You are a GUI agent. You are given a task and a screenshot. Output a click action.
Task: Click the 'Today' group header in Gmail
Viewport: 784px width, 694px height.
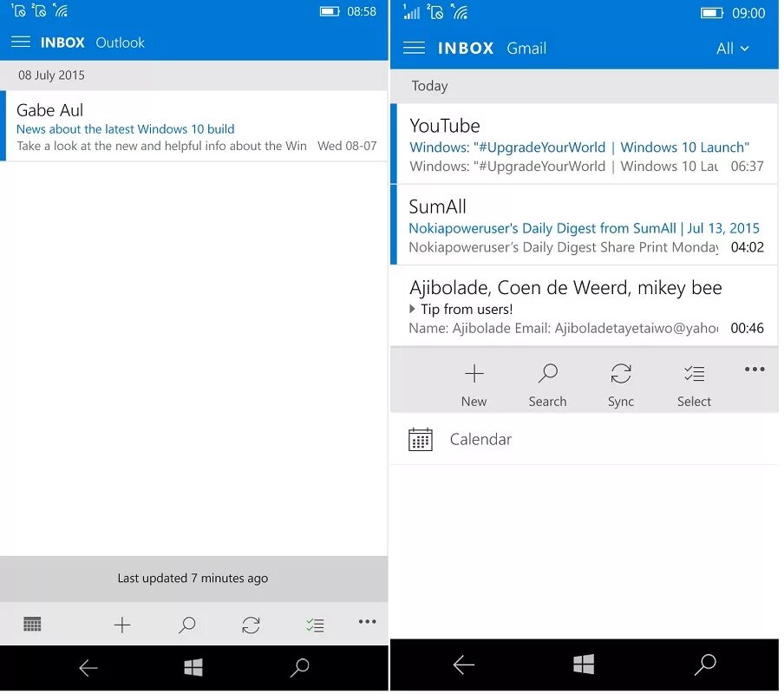click(x=429, y=86)
